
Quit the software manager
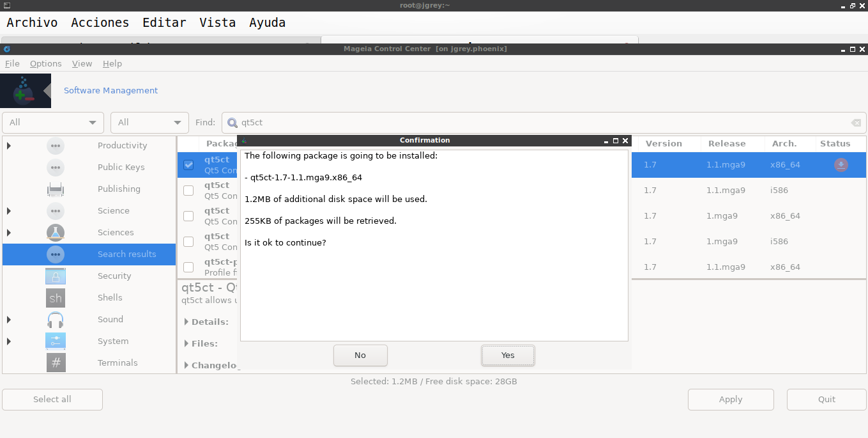pos(826,400)
